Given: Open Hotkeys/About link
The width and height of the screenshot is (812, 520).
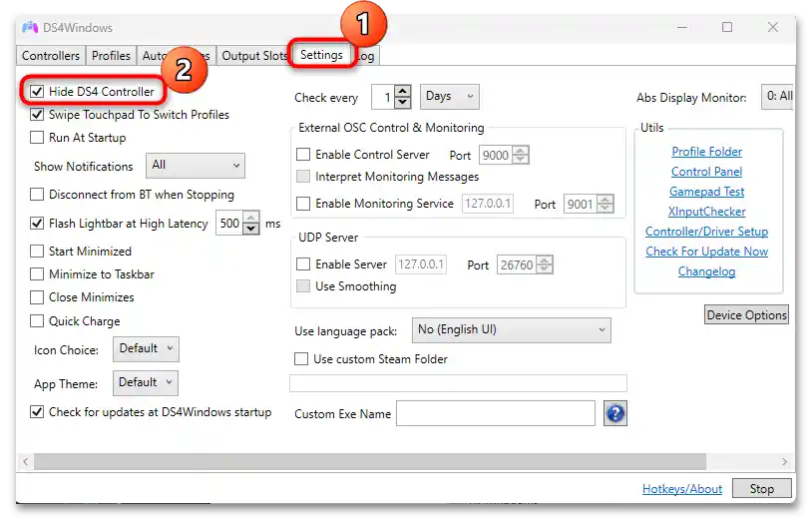Looking at the screenshot, I should click(682, 488).
